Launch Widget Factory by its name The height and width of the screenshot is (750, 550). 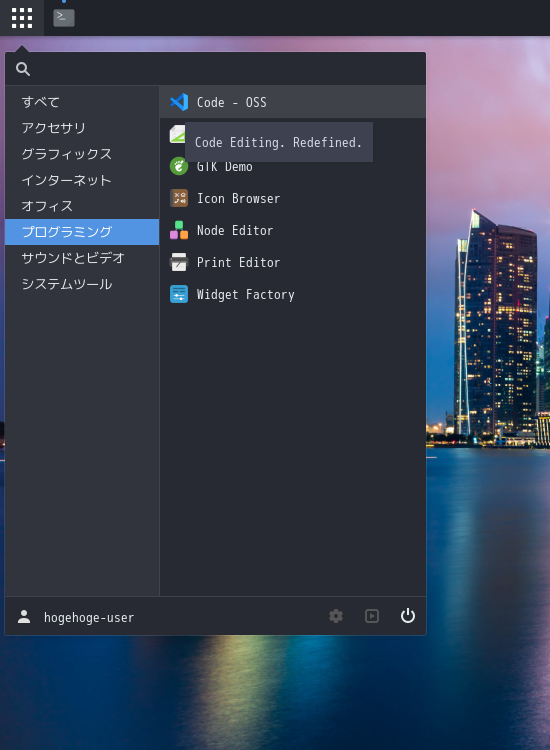245,295
